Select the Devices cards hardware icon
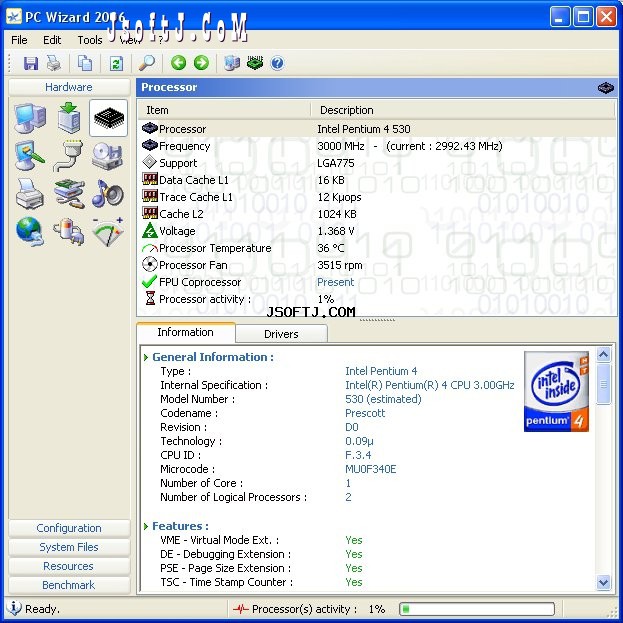This screenshot has height=623, width=623. click(x=70, y=194)
